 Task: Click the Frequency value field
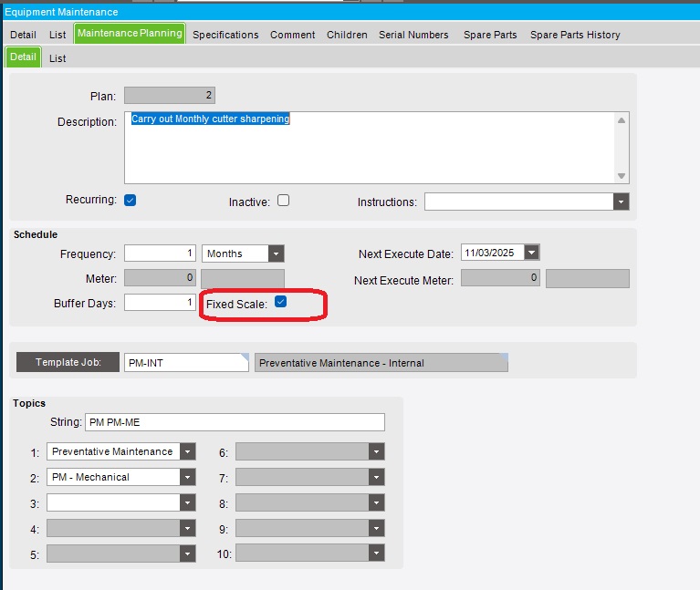click(x=160, y=254)
